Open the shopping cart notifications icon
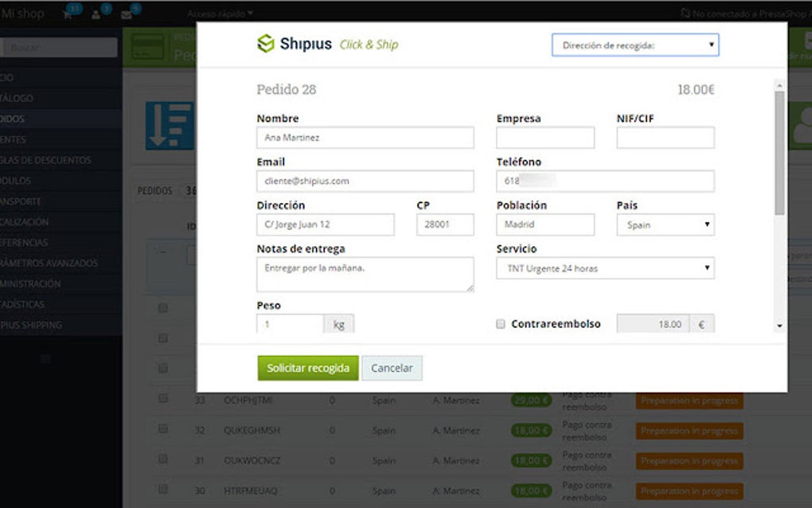Viewport: 812px width, 508px height. pos(68,13)
